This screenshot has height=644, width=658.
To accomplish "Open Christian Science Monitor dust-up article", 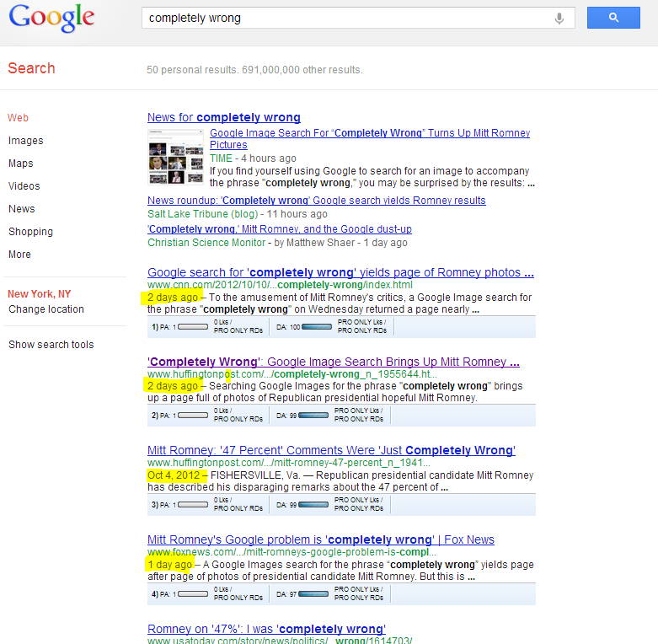I will [x=280, y=229].
